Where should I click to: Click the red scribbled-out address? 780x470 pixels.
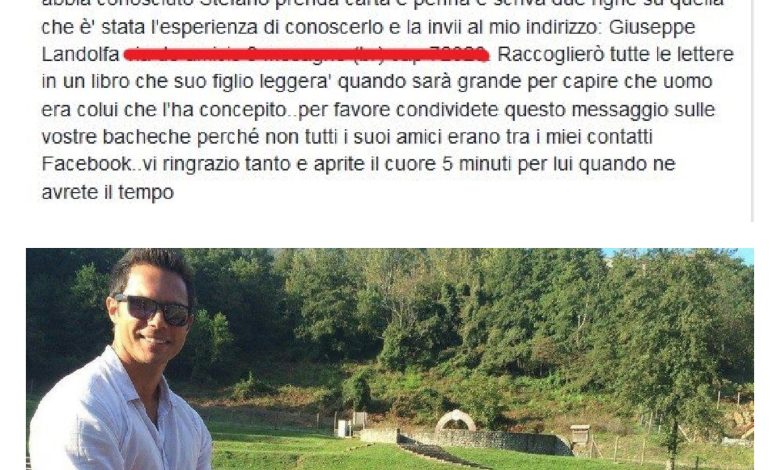[x=306, y=55]
